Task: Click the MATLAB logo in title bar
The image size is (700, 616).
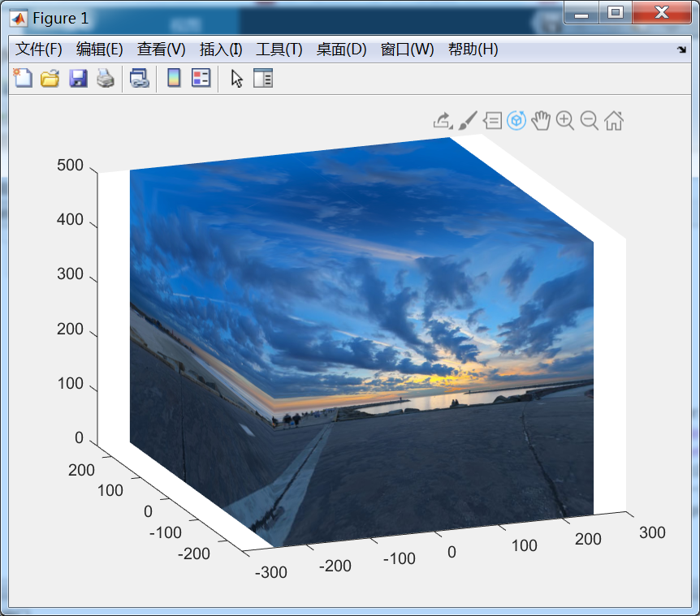Action: click(19, 19)
